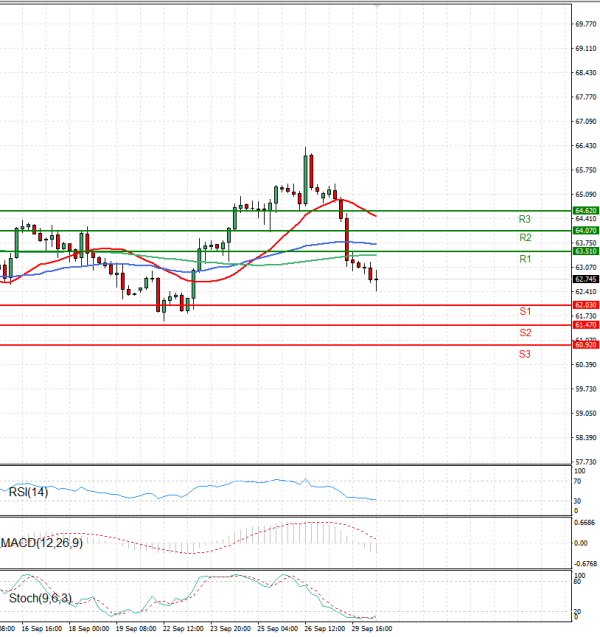600x637 pixels.
Task: Click the S2 support level label
Action: click(524, 333)
